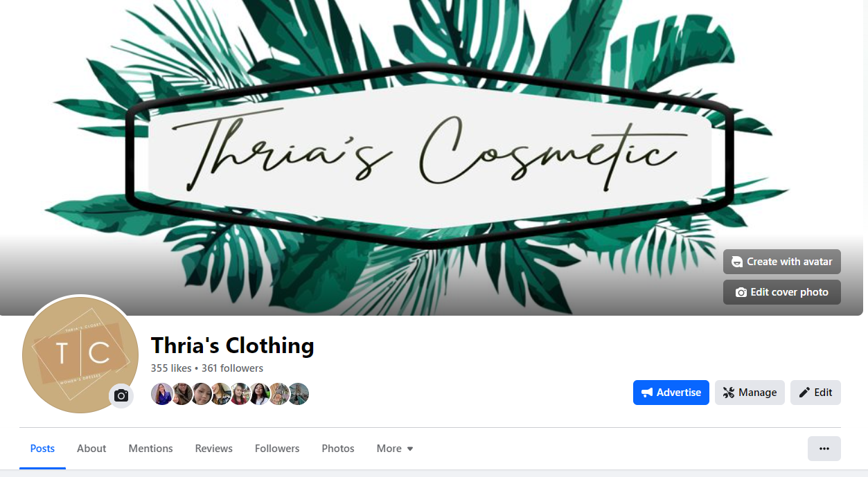868x477 pixels.
Task: Click the last follower avatar thumbnail
Action: (299, 394)
